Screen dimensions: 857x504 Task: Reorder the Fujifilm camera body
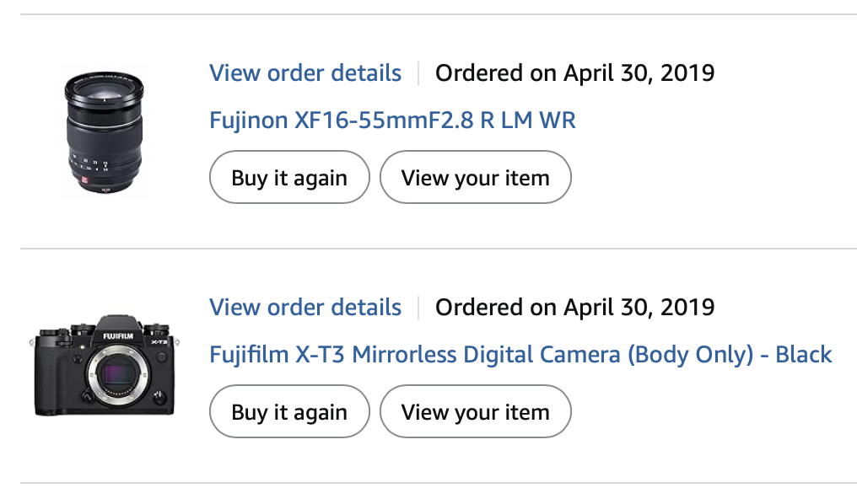click(289, 412)
